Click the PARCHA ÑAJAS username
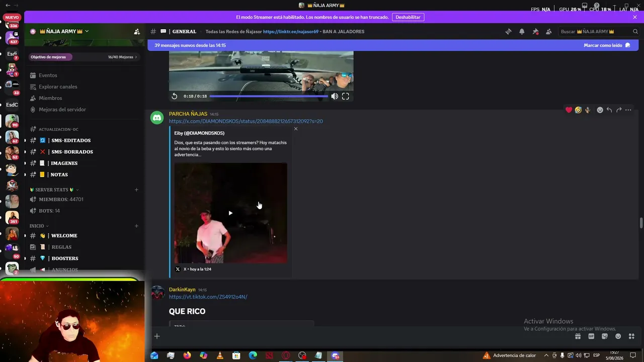This screenshot has width=644, height=362. point(188,114)
